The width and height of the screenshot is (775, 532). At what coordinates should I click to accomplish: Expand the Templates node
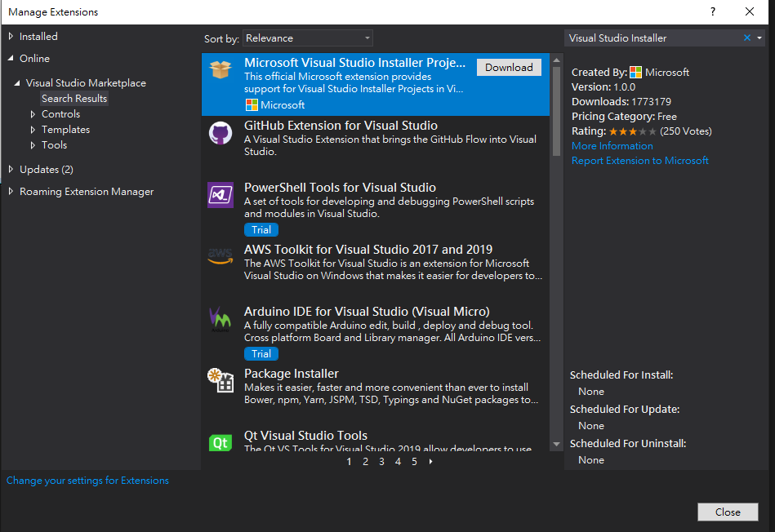33,130
